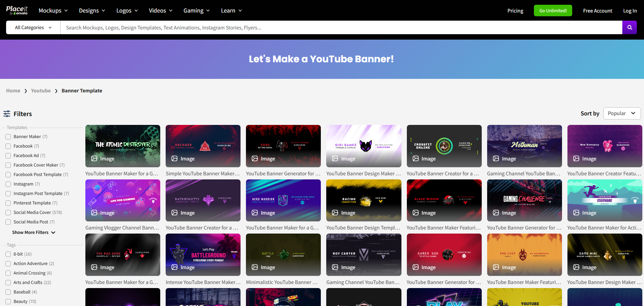
Task: Enable the Facebook Cover Maker filter checkbox
Action: click(8, 165)
